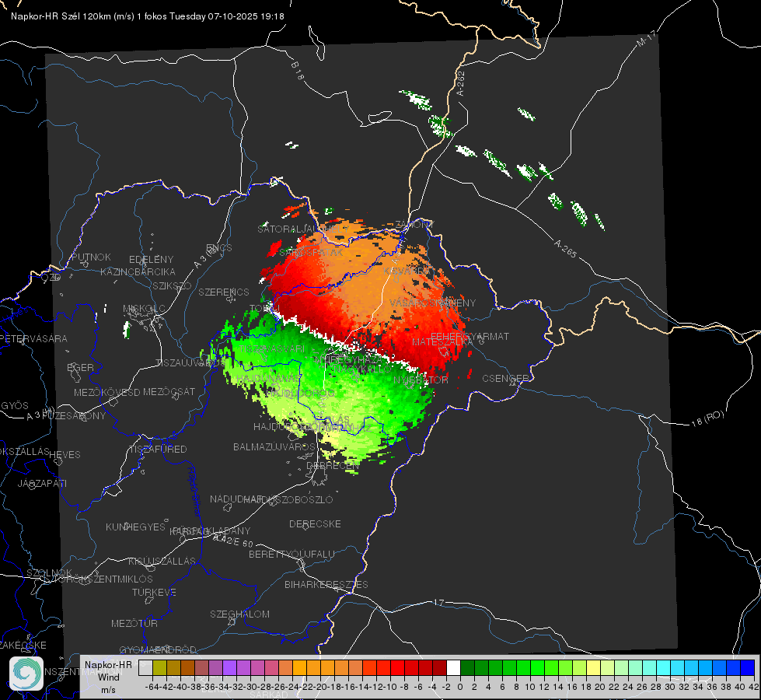The width and height of the screenshot is (761, 700).
Task: Click the MATESZALKA town label
Action: [442, 342]
